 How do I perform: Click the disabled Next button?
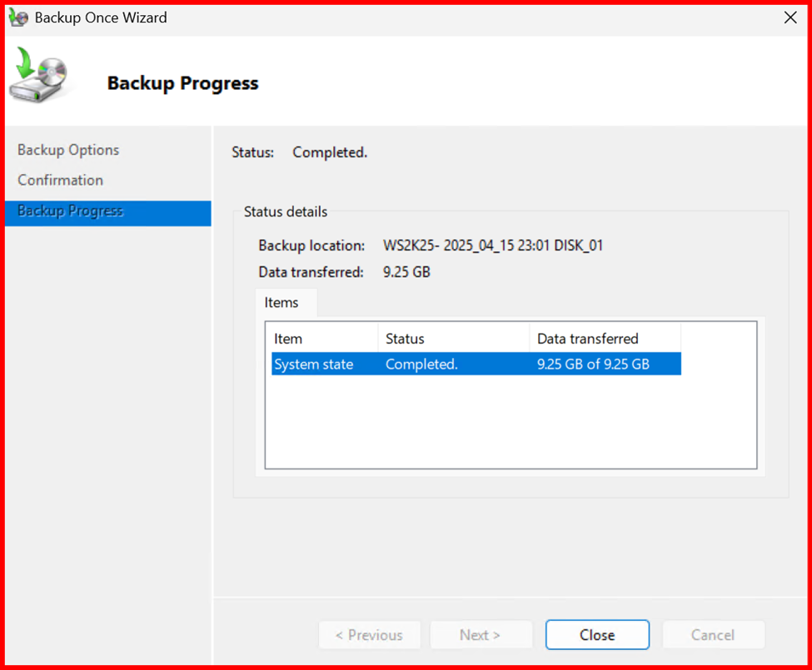tap(481, 635)
